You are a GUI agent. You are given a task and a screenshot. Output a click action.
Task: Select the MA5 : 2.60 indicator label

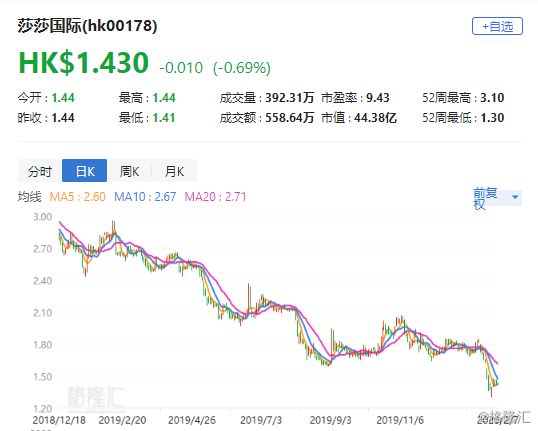coord(78,197)
